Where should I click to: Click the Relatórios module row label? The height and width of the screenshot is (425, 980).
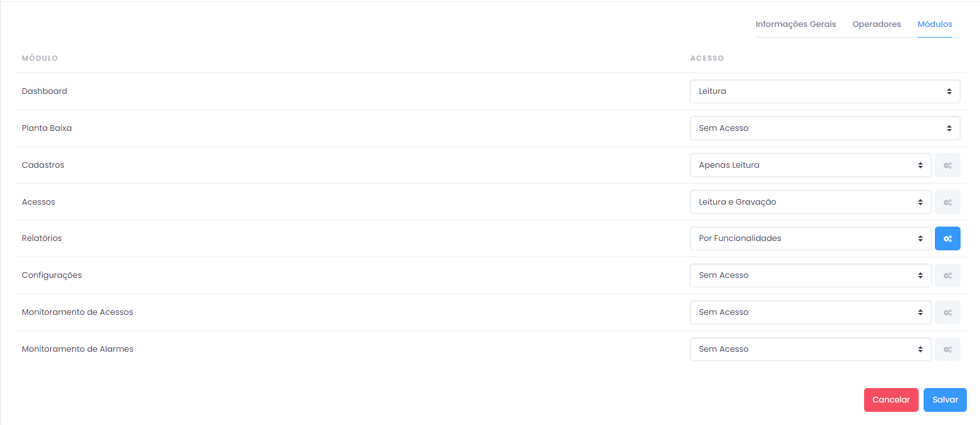point(42,238)
